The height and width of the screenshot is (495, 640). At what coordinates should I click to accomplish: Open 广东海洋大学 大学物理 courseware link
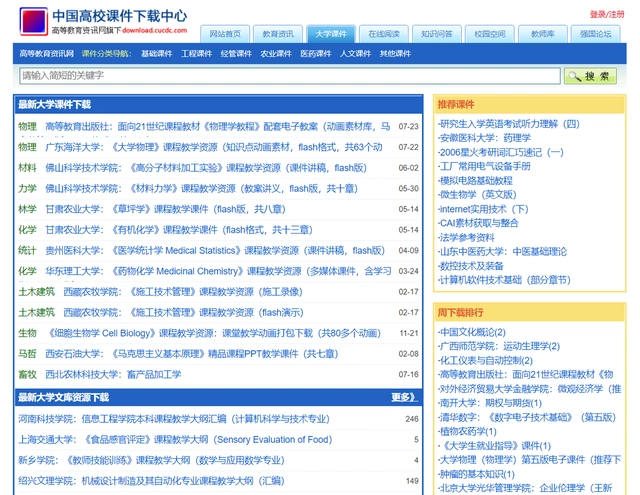pos(213,147)
